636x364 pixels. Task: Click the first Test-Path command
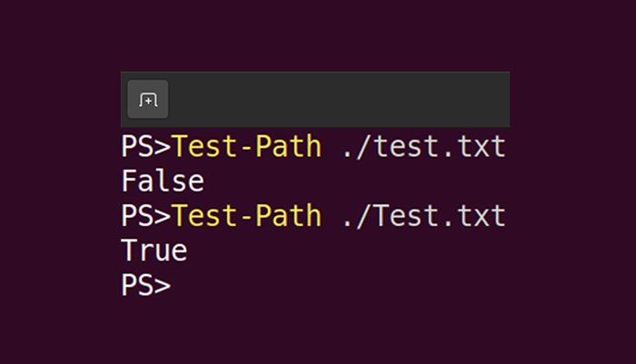[x=246, y=147]
